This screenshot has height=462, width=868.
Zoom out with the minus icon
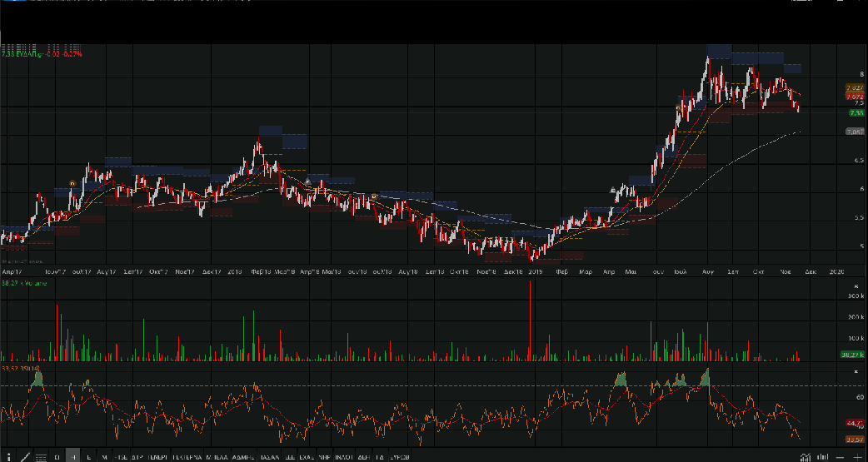point(840,457)
